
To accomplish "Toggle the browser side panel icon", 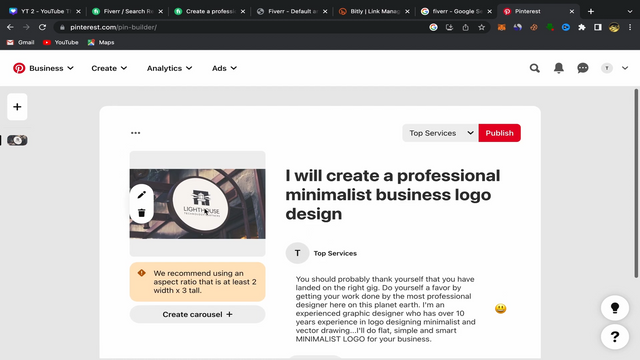I will pos(598,27).
